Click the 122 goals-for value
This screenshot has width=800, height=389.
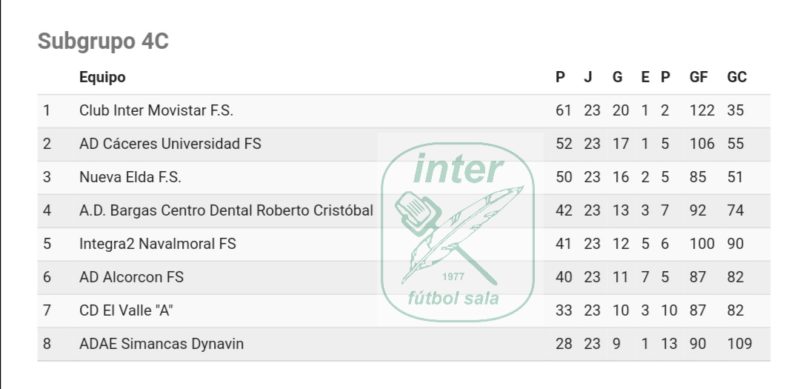coord(702,110)
